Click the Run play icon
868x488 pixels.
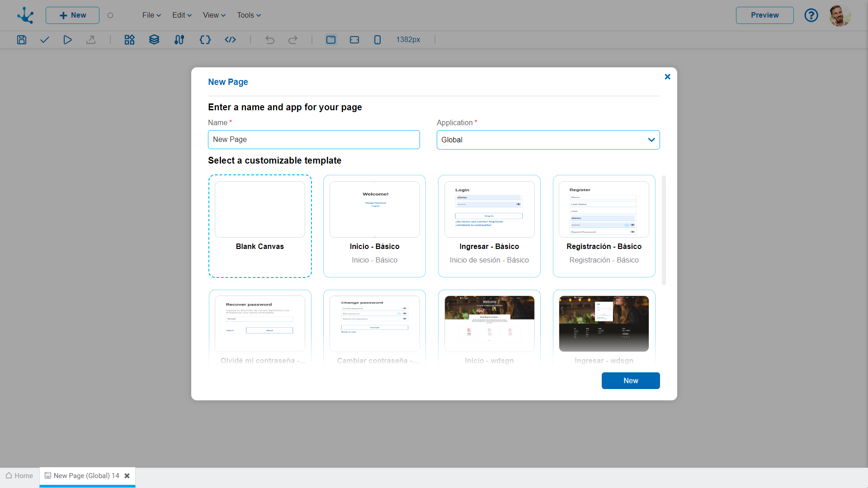click(x=67, y=40)
